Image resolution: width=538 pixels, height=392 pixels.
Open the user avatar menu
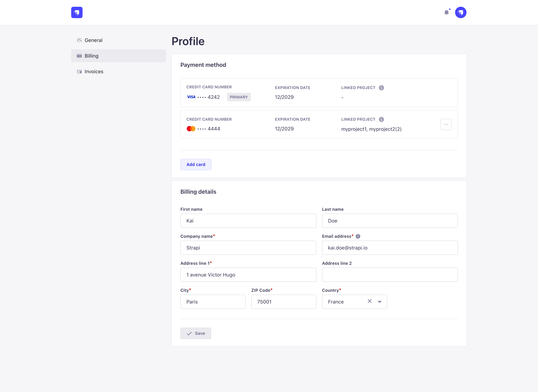click(x=461, y=12)
